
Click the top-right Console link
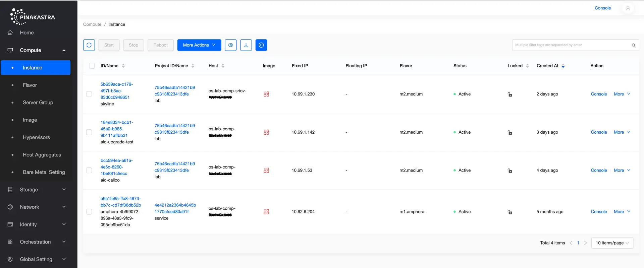pyautogui.click(x=603, y=8)
